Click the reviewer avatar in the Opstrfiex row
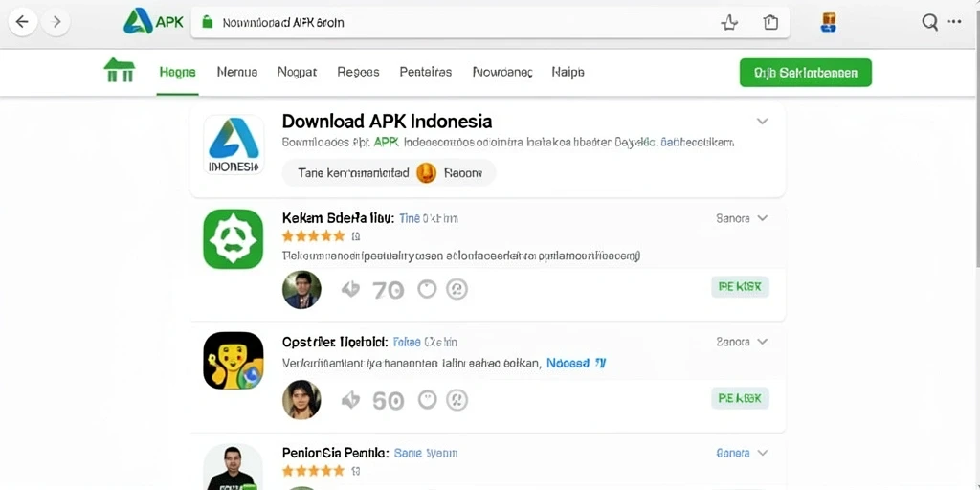 301,400
